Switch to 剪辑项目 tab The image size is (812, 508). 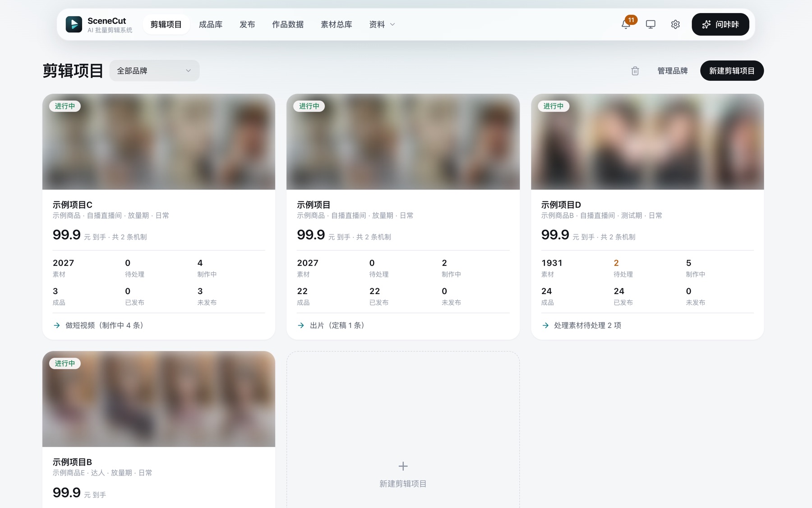coord(166,24)
